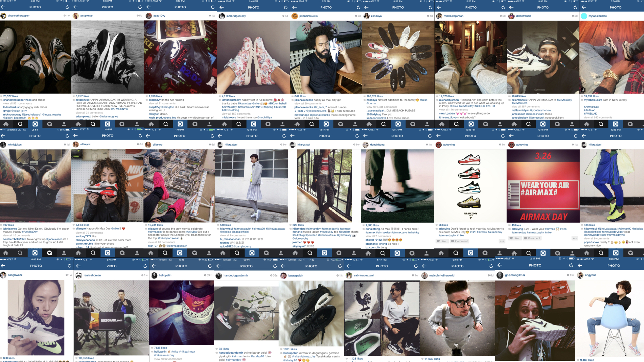This screenshot has width=644, height=362.
Task: Open the handedogandemir username link
Action: (x=235, y=275)
